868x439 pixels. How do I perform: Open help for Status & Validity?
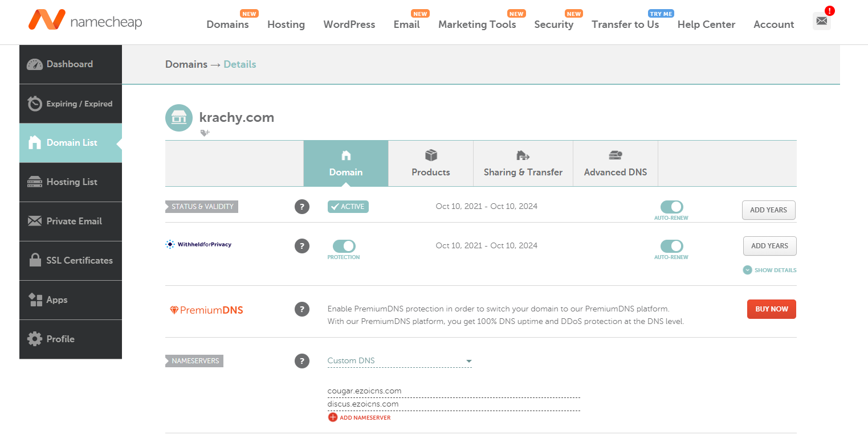pos(302,207)
